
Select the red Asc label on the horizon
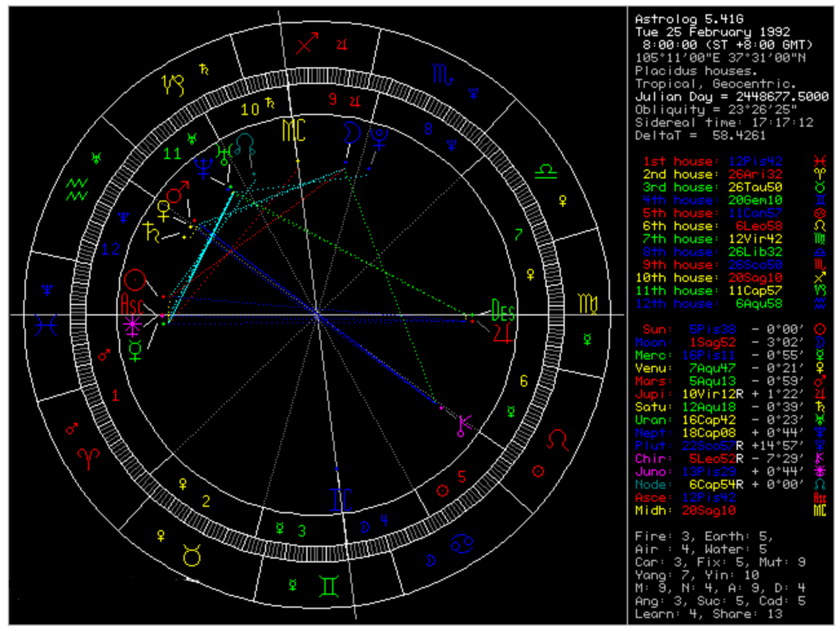(131, 304)
